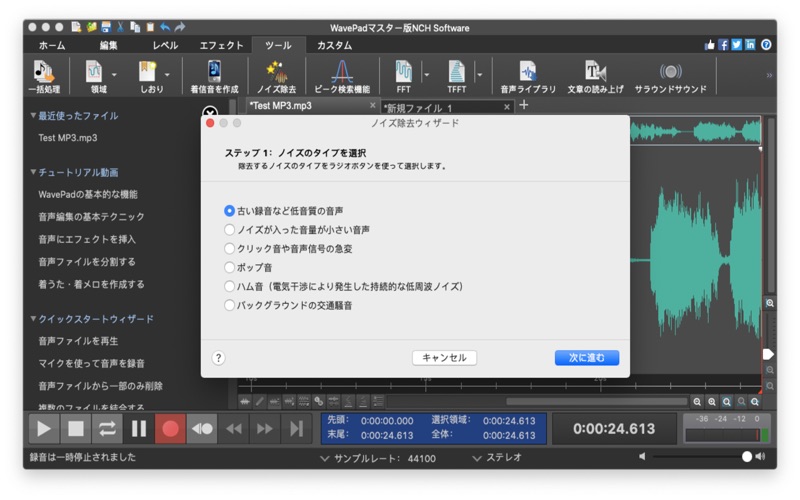Collapse クイックスタートウィザード section
The height and width of the screenshot is (500, 800).
click(33, 319)
